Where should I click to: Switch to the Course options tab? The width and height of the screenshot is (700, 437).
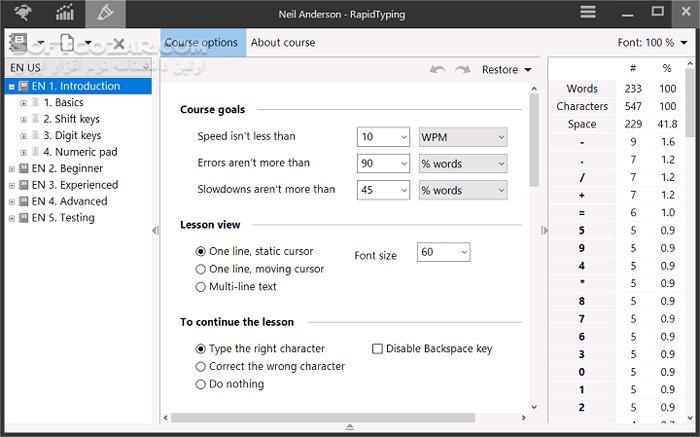pyautogui.click(x=201, y=43)
